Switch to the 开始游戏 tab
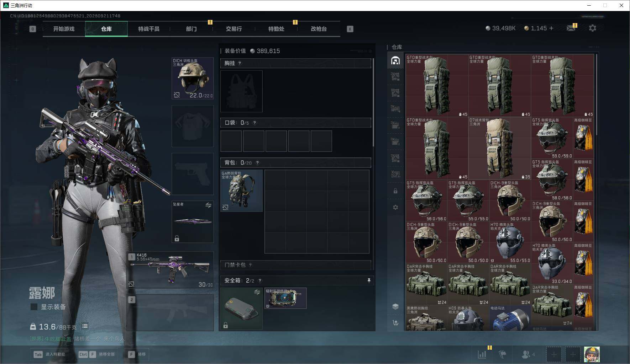This screenshot has height=364, width=630. tap(64, 29)
